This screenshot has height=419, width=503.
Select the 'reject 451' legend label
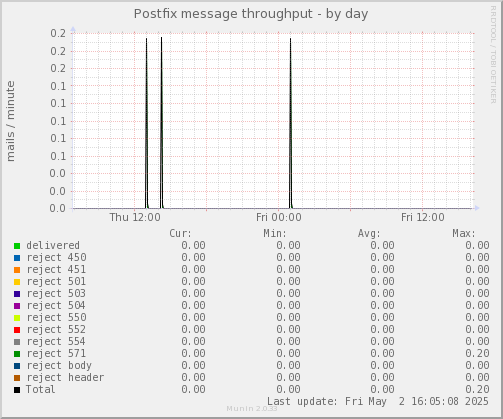coord(56,269)
